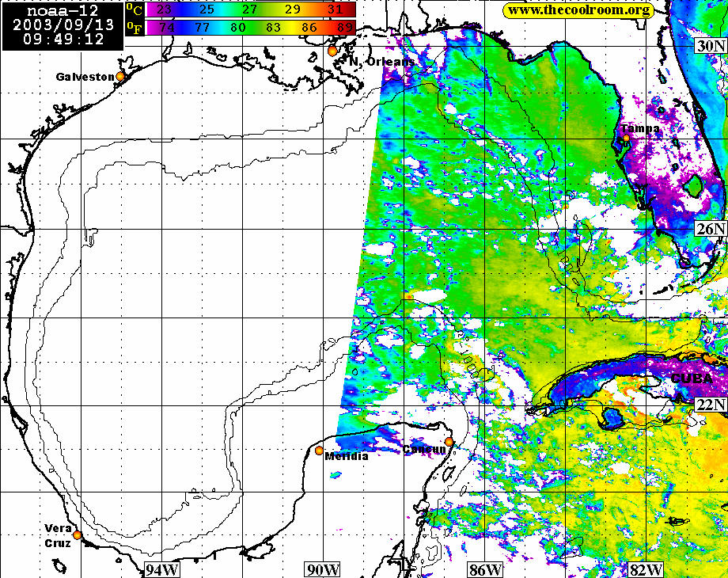The width and height of the screenshot is (728, 578).
Task: Click the Meridia text label
Action: (x=347, y=456)
